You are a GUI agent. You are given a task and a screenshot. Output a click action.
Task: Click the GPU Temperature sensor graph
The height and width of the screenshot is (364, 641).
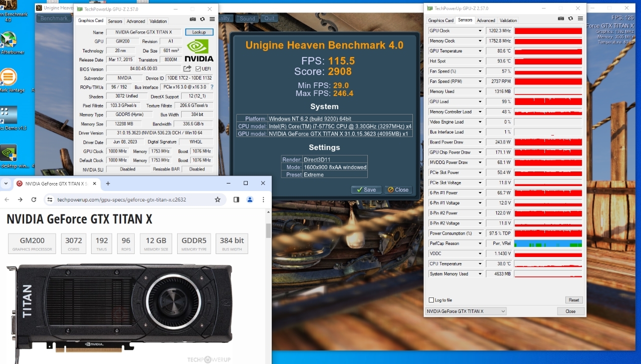click(548, 51)
